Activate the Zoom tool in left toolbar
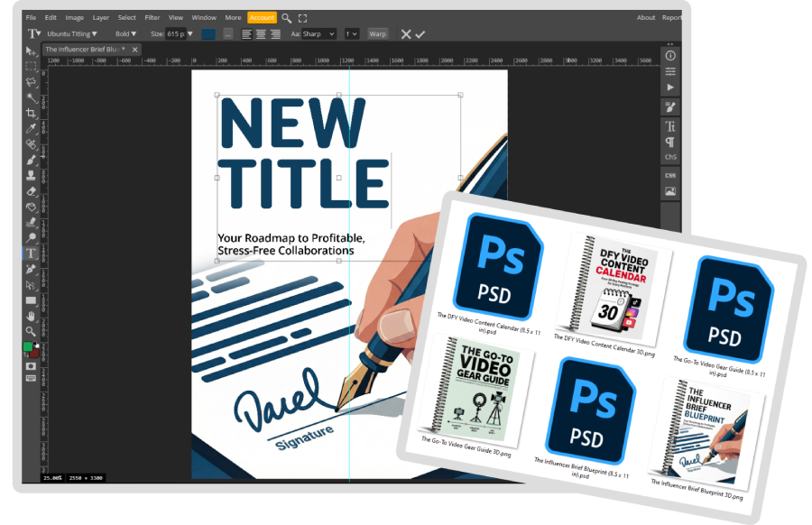This screenshot has height=525, width=812. [31, 331]
